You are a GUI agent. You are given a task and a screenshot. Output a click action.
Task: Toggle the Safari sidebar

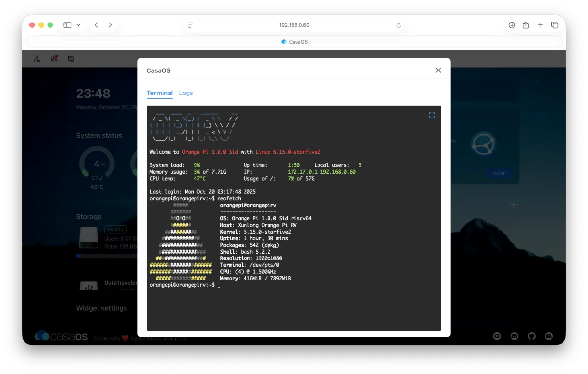pyautogui.click(x=67, y=25)
